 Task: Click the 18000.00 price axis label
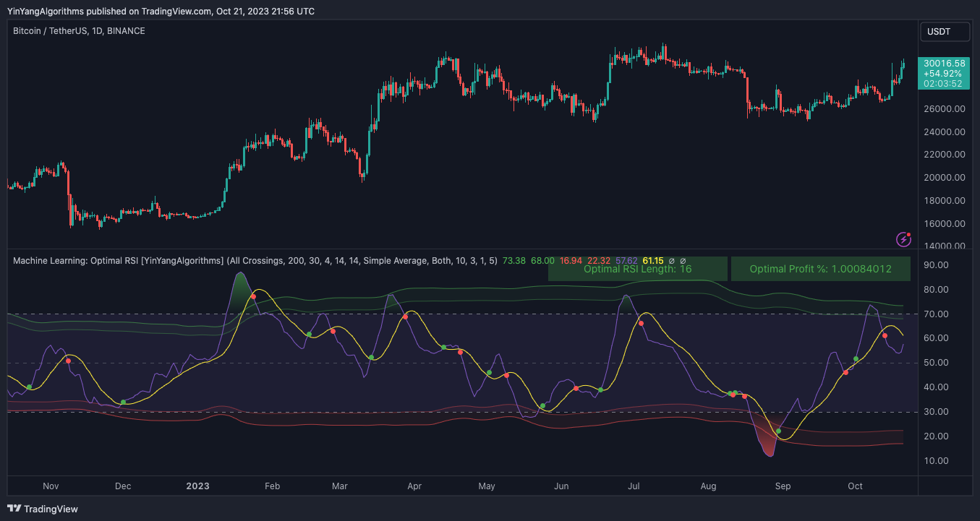pos(946,201)
